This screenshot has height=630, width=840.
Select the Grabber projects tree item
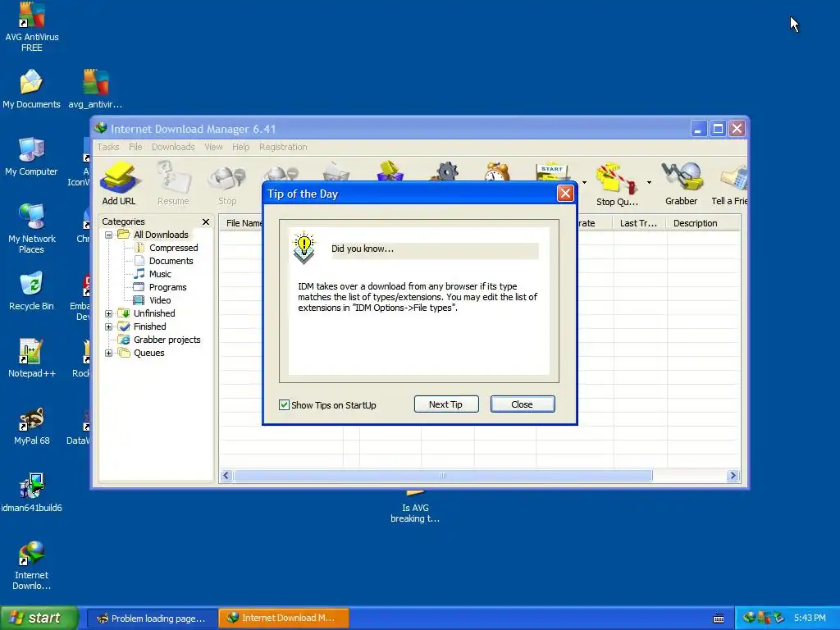click(167, 340)
